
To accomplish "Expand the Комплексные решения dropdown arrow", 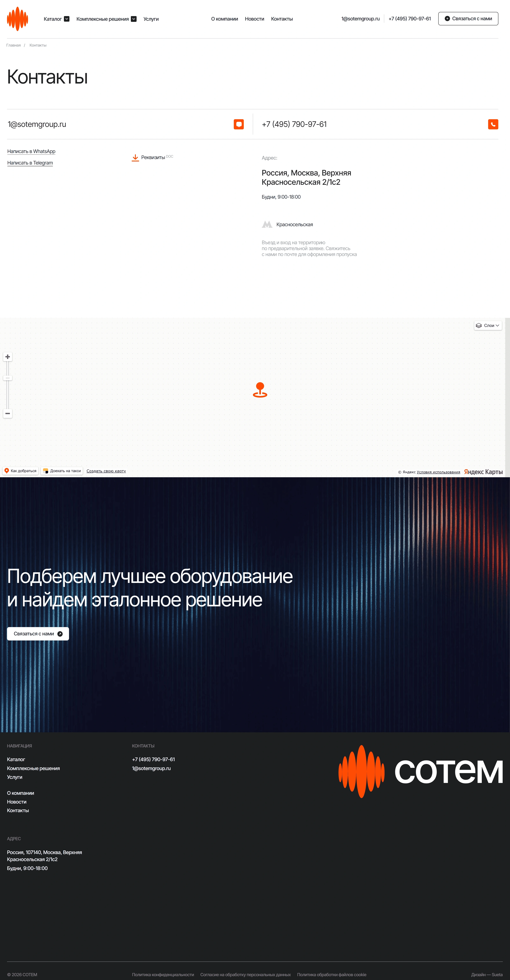I will pyautogui.click(x=134, y=19).
